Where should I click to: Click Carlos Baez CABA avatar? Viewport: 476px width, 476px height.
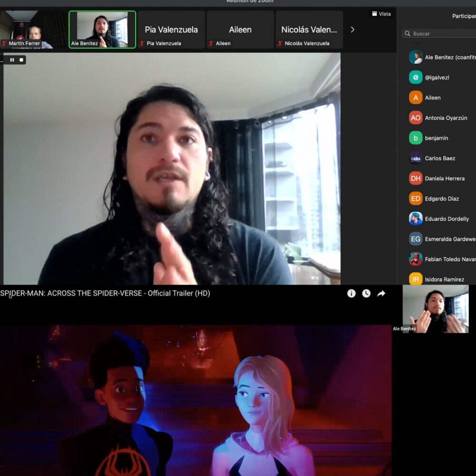pyautogui.click(x=416, y=158)
